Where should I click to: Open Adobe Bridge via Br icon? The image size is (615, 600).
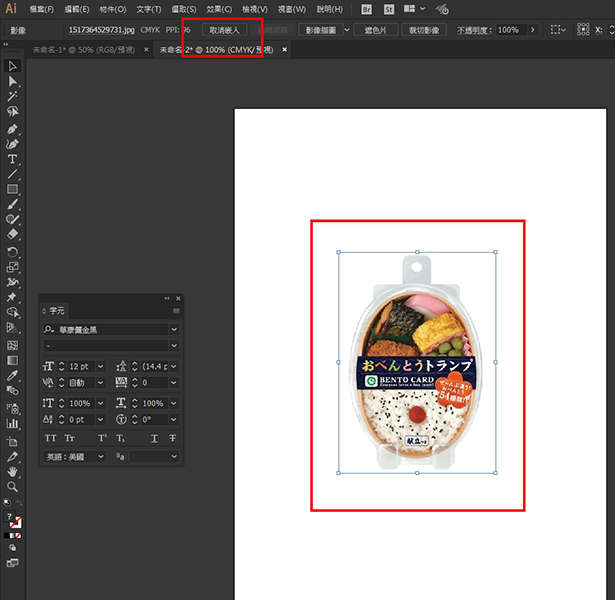(x=366, y=9)
